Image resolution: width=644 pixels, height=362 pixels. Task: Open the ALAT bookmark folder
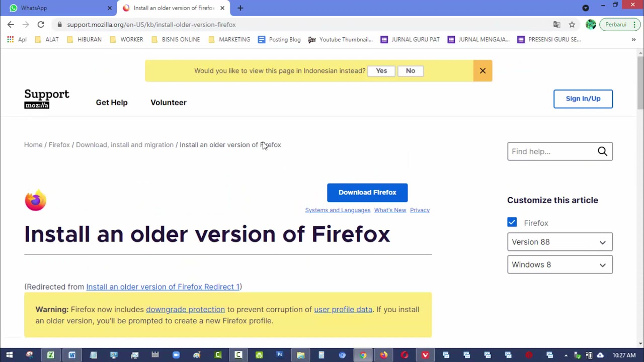[47, 39]
